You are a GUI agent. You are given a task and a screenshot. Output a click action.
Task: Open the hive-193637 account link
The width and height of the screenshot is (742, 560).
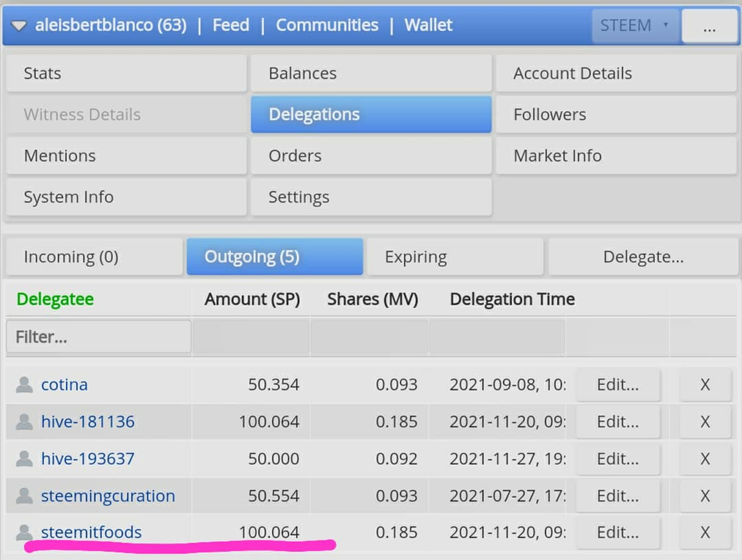click(88, 459)
